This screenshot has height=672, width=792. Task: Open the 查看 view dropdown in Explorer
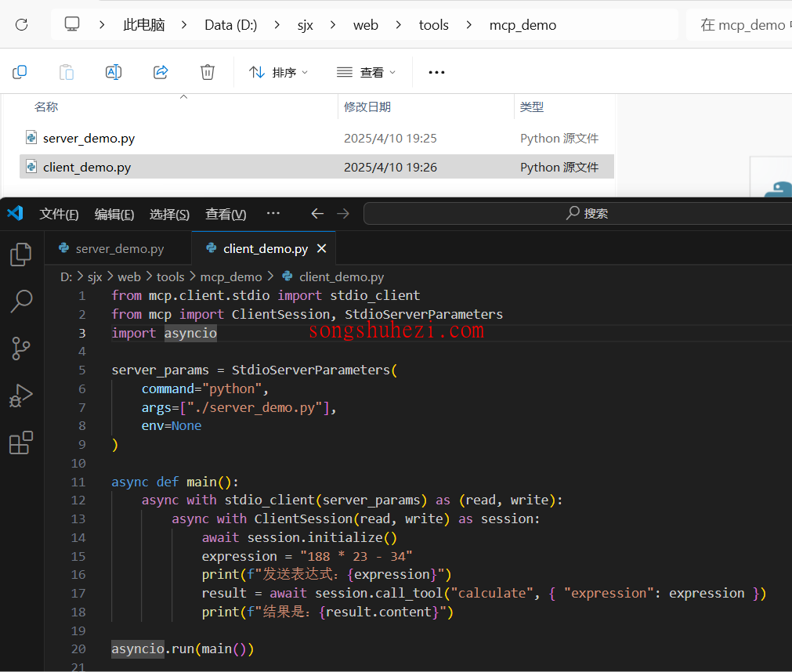366,73
